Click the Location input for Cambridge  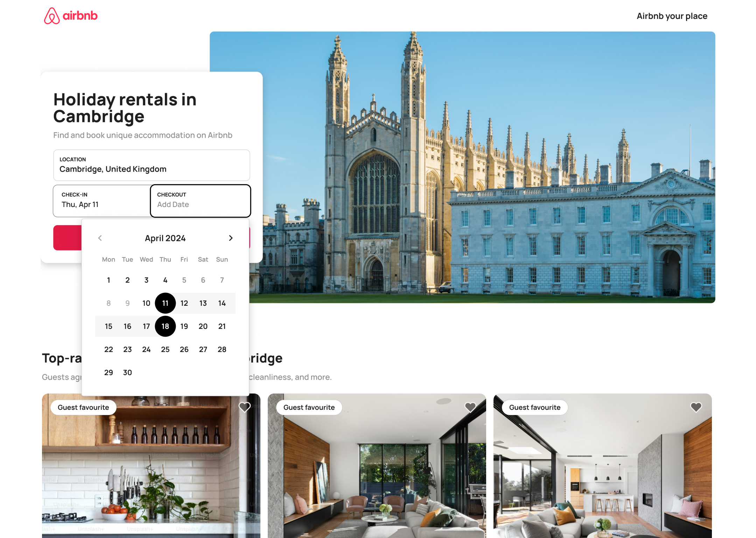tap(151, 165)
